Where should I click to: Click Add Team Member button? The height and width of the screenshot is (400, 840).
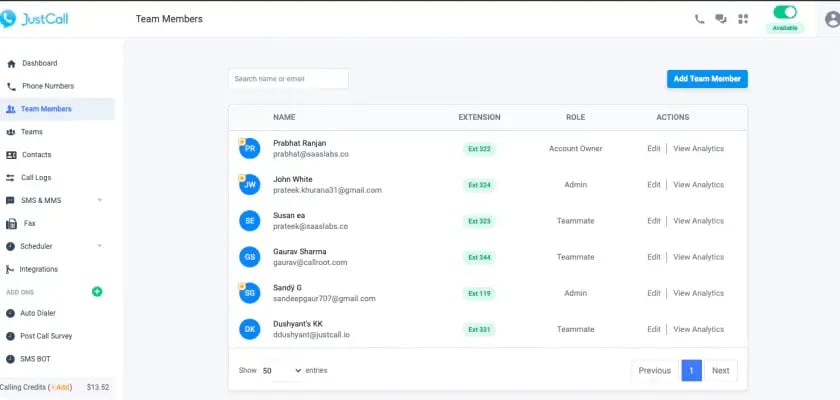(707, 78)
